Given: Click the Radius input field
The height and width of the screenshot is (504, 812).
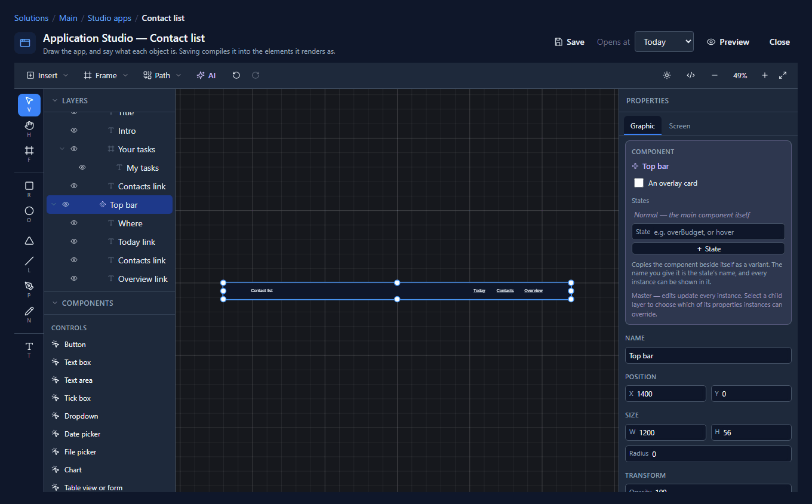Looking at the screenshot, I should click(x=708, y=454).
